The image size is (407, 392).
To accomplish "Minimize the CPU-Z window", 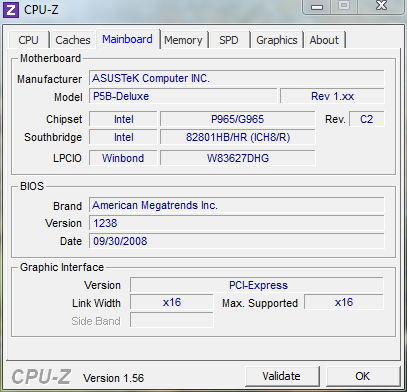I will click(317, 6).
